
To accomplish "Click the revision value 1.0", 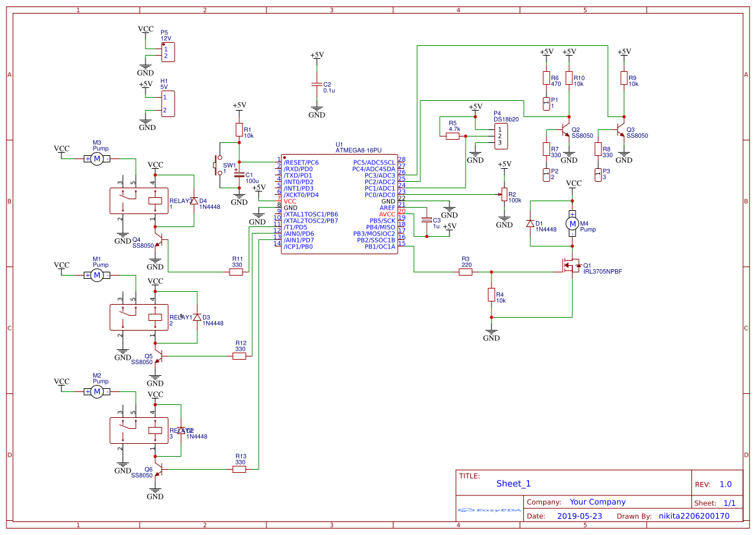I will (726, 484).
